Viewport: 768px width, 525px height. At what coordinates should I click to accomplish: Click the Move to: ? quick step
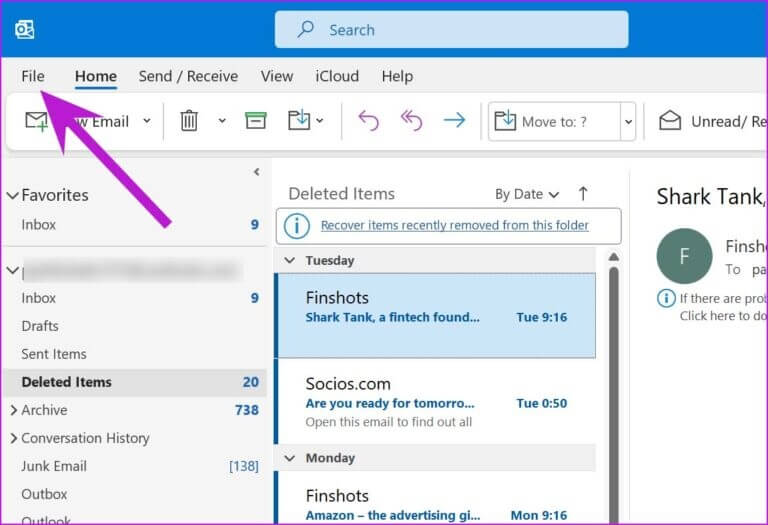554,121
